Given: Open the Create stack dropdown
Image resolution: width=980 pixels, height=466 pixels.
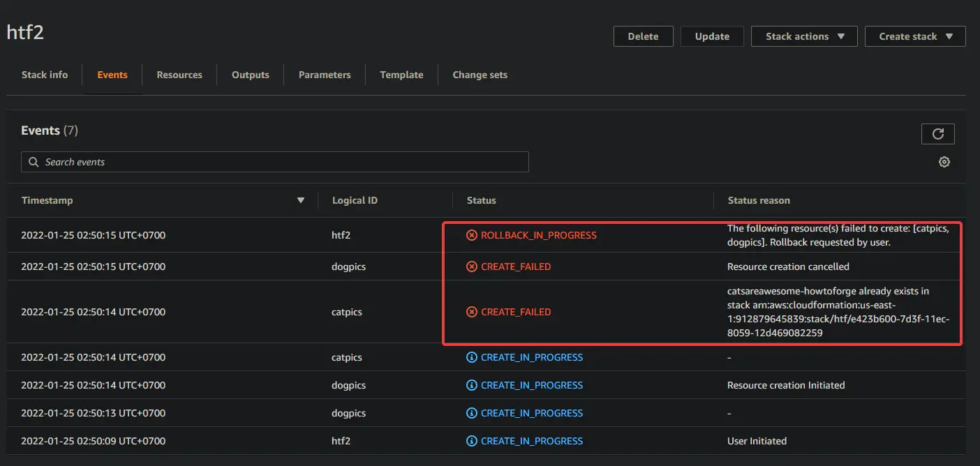Looking at the screenshot, I should [915, 36].
